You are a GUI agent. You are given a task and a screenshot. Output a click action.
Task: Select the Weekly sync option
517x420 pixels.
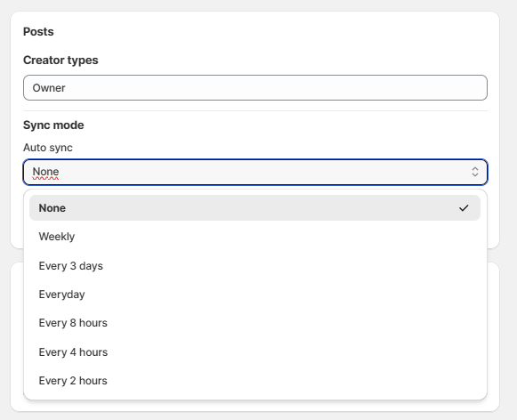pos(254,237)
